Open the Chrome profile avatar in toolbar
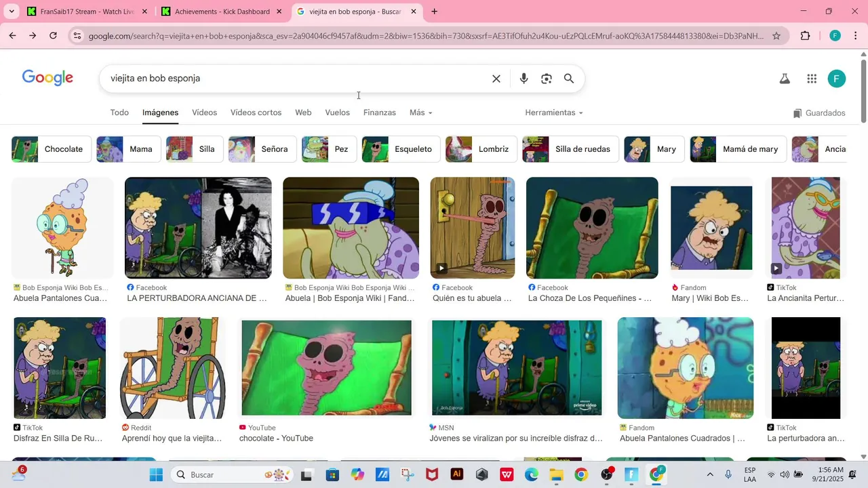868x488 pixels. [835, 36]
